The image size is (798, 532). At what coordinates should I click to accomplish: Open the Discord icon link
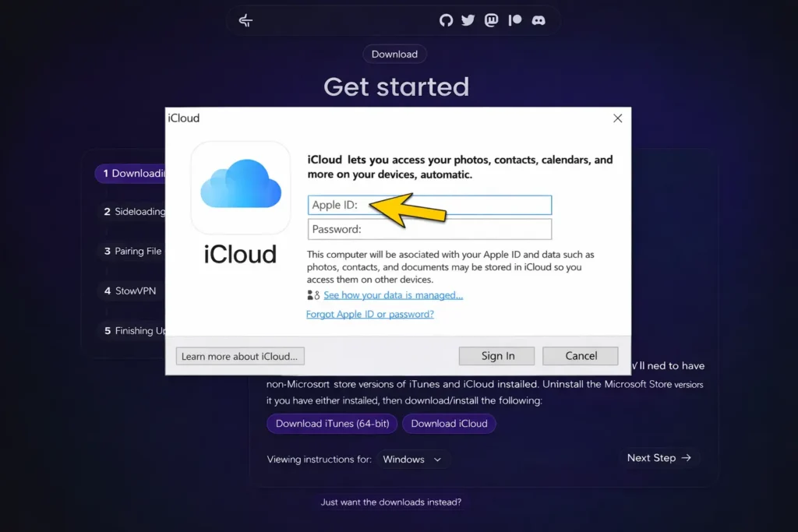tap(538, 20)
